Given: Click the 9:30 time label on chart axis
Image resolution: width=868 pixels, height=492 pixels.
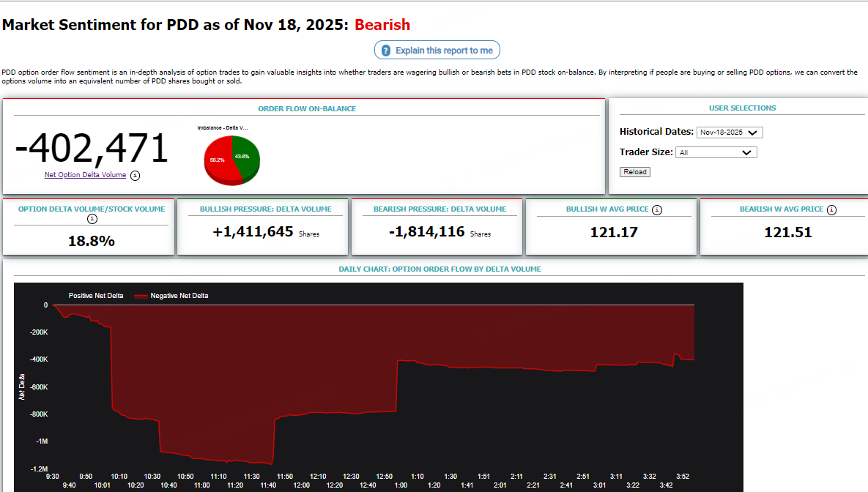Looking at the screenshot, I should [x=53, y=477].
